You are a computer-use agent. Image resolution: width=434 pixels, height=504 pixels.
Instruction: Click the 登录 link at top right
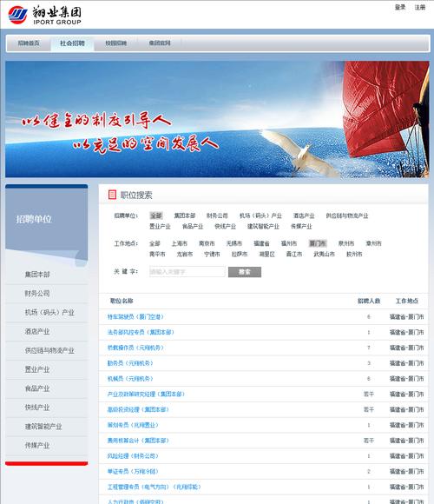pyautogui.click(x=400, y=7)
